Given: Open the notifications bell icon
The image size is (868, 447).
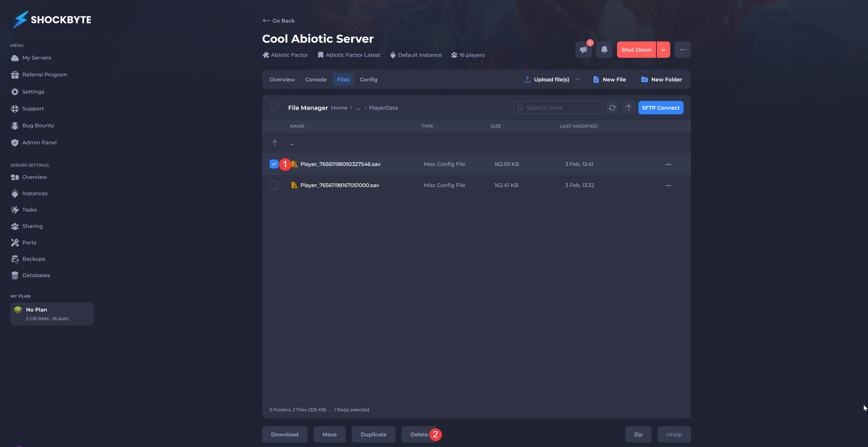Looking at the screenshot, I should 604,50.
